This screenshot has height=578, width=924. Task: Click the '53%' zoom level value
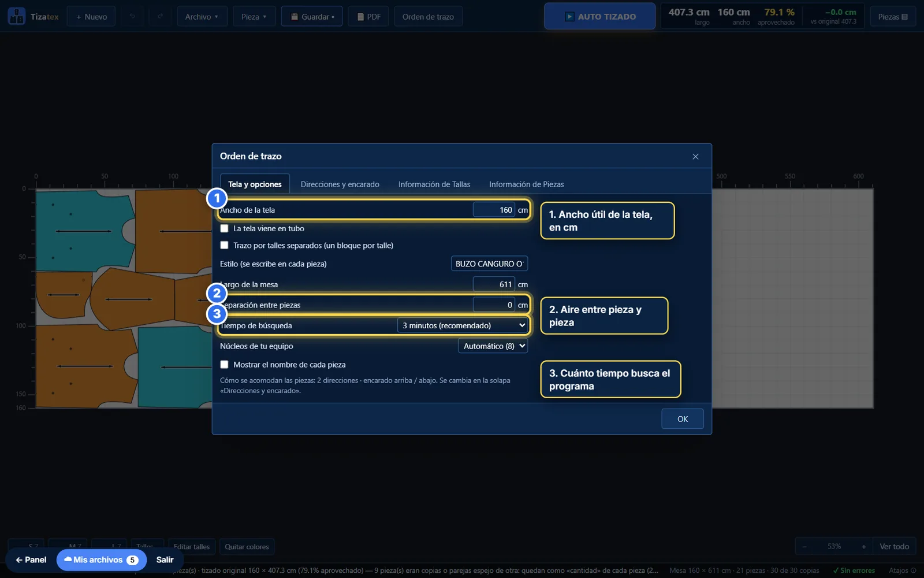[834, 547]
